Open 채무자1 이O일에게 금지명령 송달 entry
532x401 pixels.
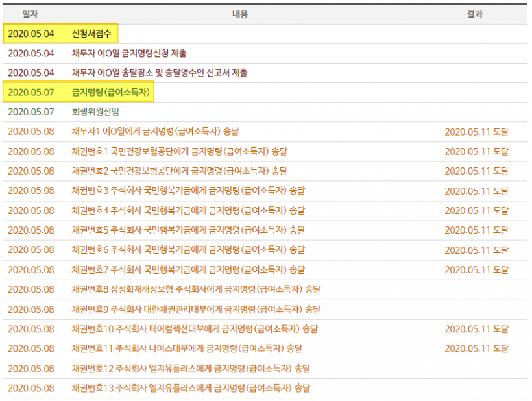tap(155, 131)
